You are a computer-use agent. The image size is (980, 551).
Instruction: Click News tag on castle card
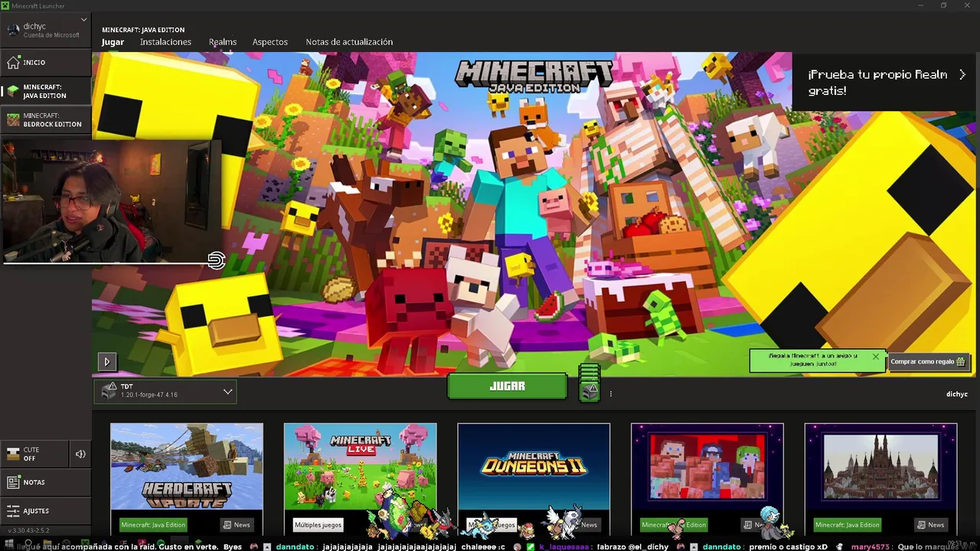coord(931,525)
